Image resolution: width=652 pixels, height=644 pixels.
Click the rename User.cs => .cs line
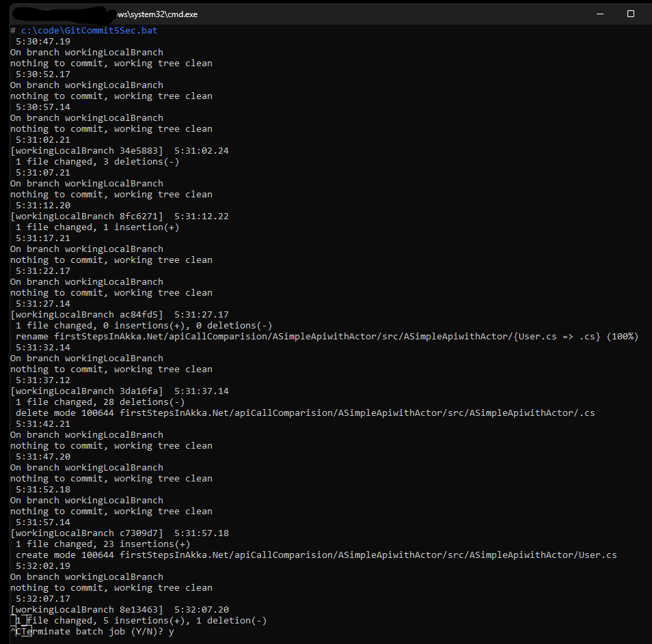pos(327,337)
